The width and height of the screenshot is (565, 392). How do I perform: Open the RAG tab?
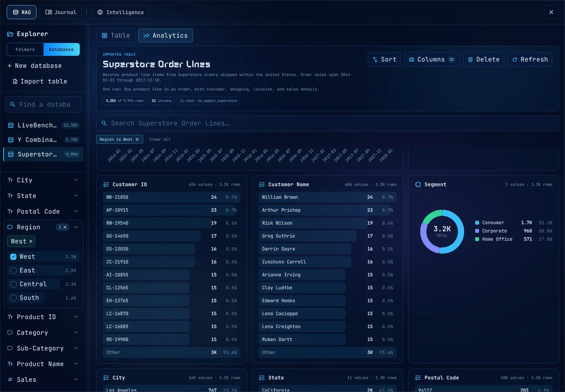(22, 12)
